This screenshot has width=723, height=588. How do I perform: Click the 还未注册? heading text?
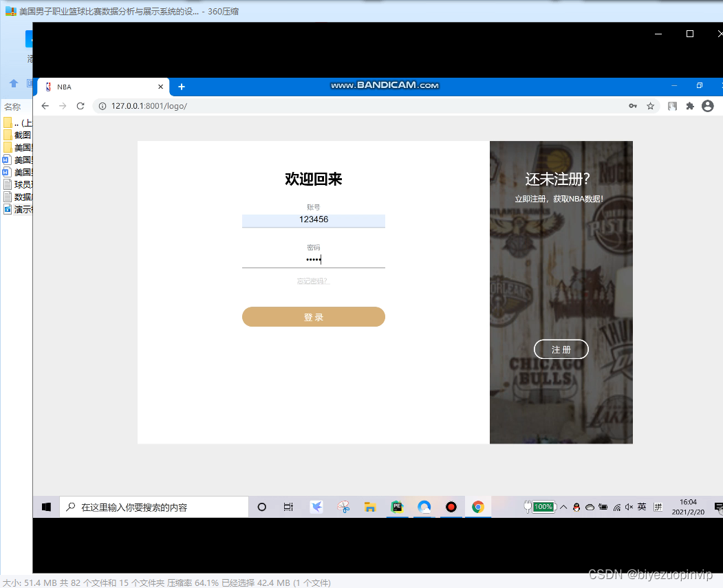pos(557,179)
